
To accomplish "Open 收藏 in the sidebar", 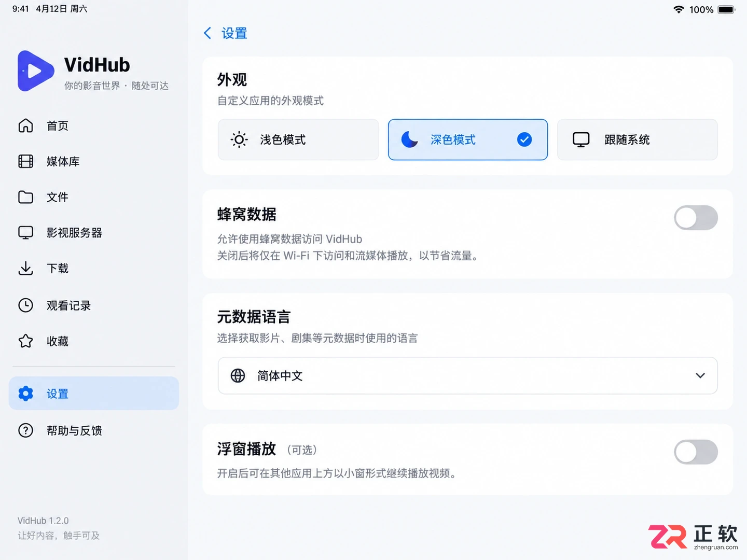I will (94, 341).
